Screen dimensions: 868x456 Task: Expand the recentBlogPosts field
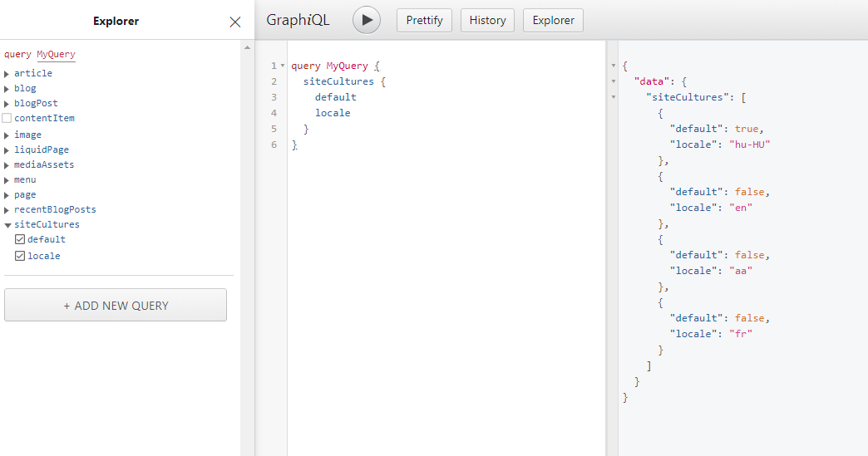tap(7, 210)
